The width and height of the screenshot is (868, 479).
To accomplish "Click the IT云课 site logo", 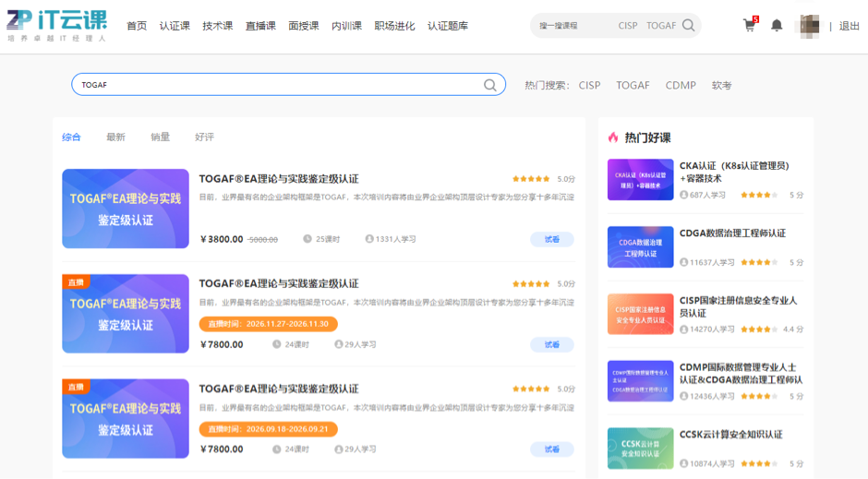I will [x=55, y=26].
